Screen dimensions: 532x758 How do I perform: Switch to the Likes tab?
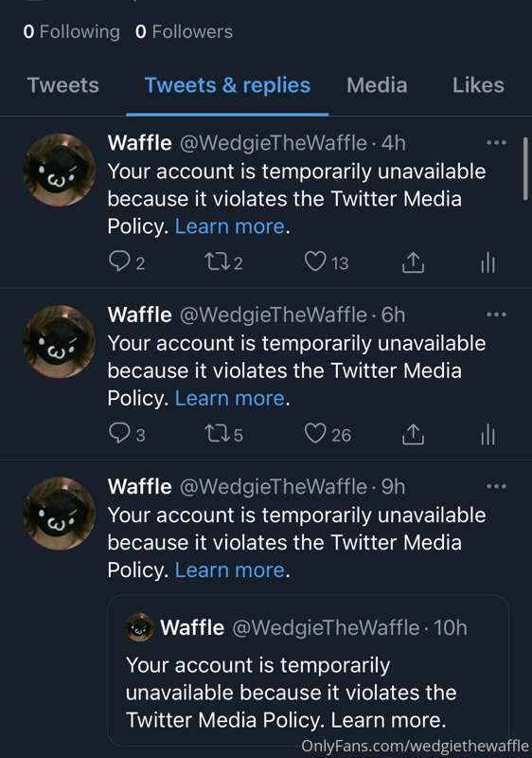tap(478, 85)
